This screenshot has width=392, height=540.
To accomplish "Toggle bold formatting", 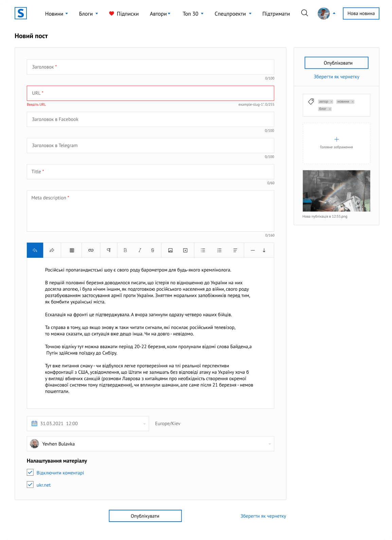I will coord(125,250).
